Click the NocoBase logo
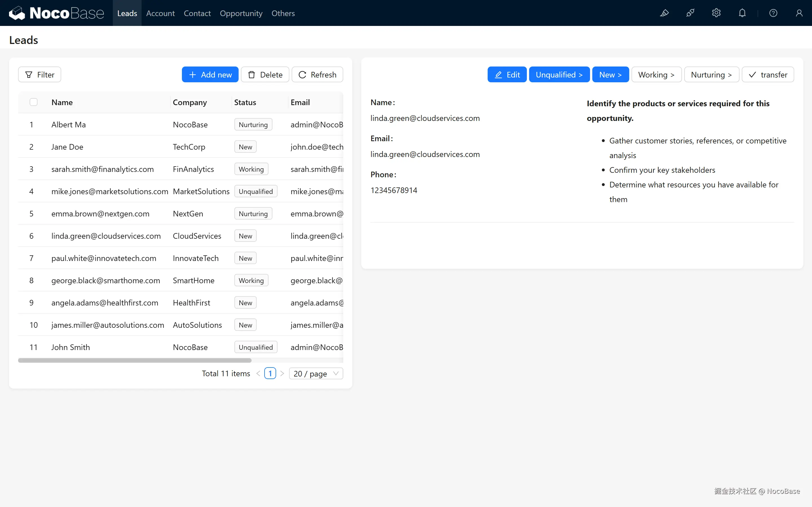Screen dimensions: 812x507 coord(56,13)
